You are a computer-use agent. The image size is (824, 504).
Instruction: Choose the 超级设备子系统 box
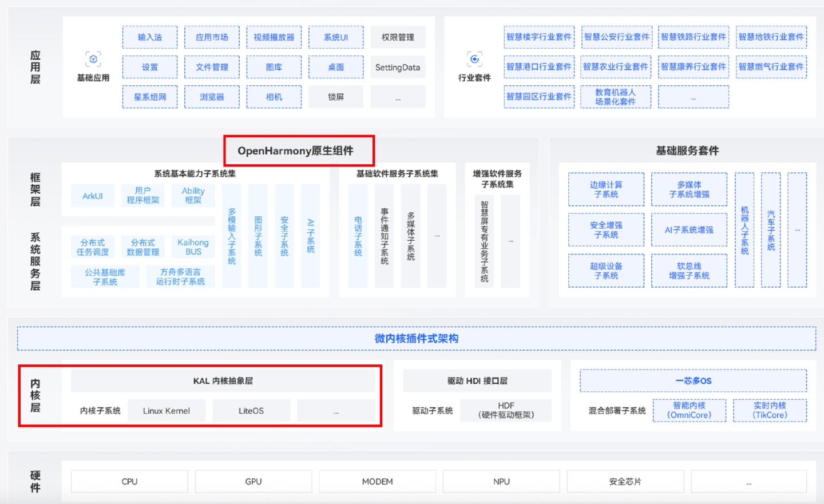point(606,271)
